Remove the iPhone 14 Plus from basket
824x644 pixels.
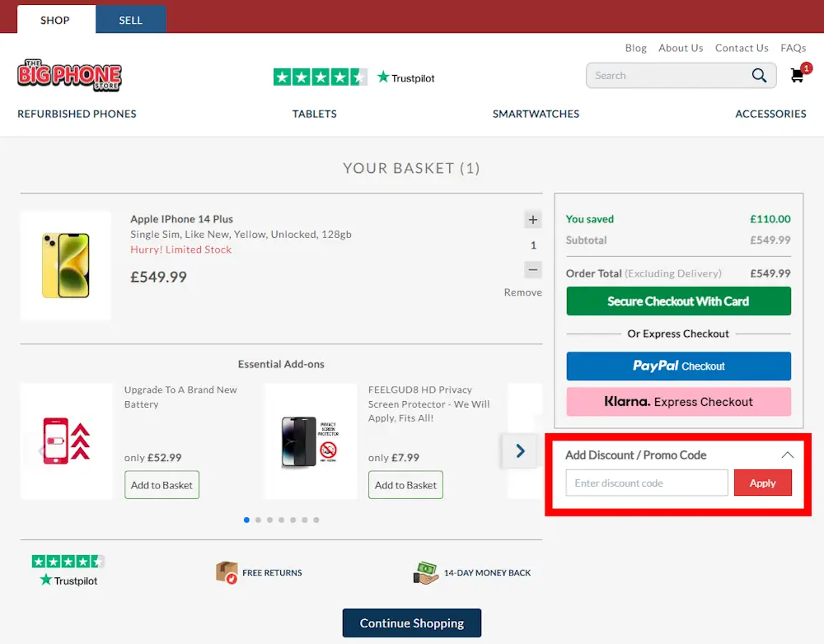523,292
